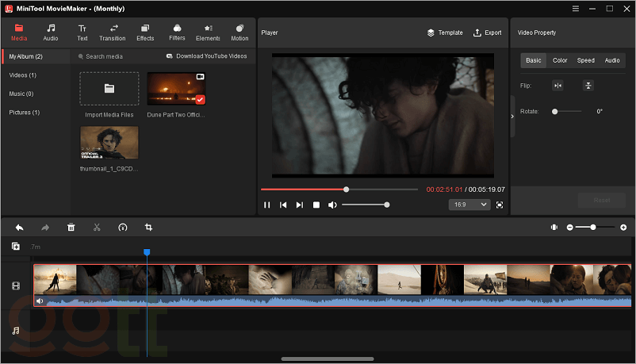Delete clip using the trash icon
Image resolution: width=636 pixels, height=364 pixels.
tap(71, 228)
